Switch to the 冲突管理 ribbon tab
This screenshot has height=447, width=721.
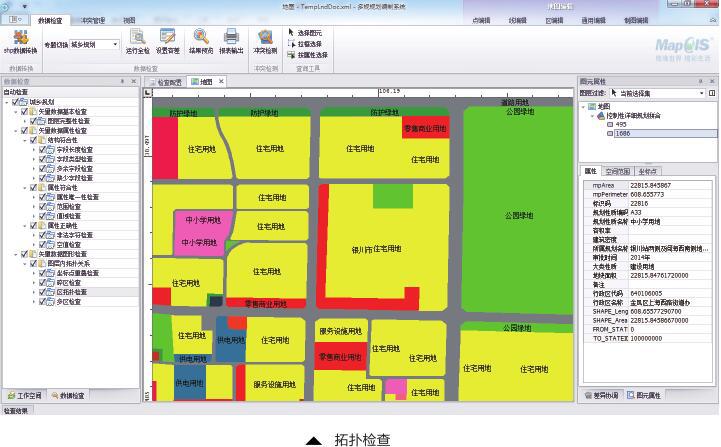(93, 20)
